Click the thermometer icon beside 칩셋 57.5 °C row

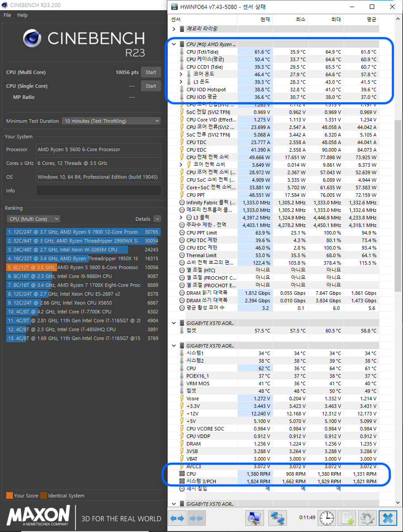pyautogui.click(x=182, y=331)
